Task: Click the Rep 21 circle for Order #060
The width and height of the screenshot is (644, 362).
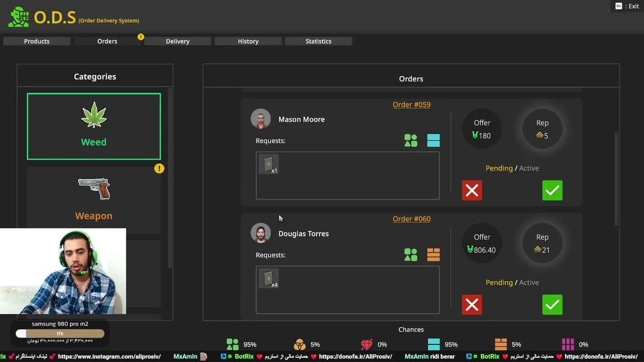Action: click(542, 243)
